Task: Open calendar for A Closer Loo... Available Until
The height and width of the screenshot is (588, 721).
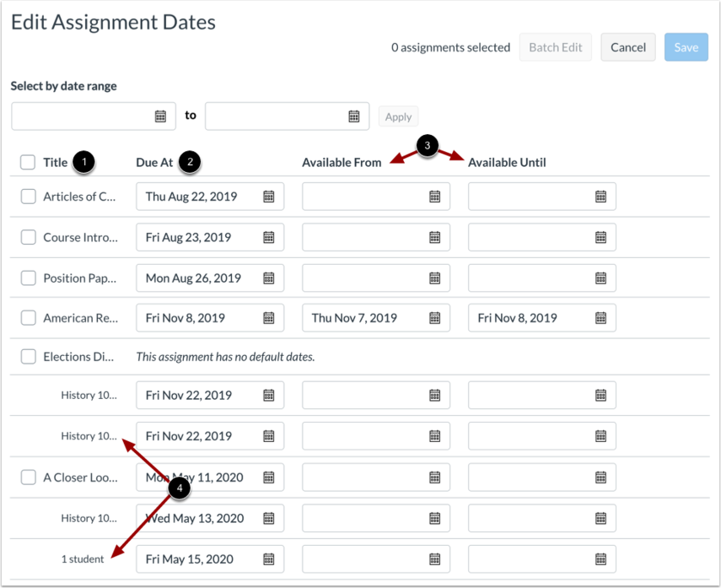Action: (x=600, y=477)
